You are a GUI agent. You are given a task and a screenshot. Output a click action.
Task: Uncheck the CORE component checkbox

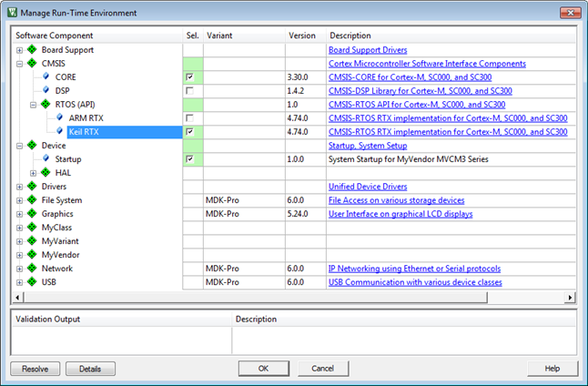(189, 77)
